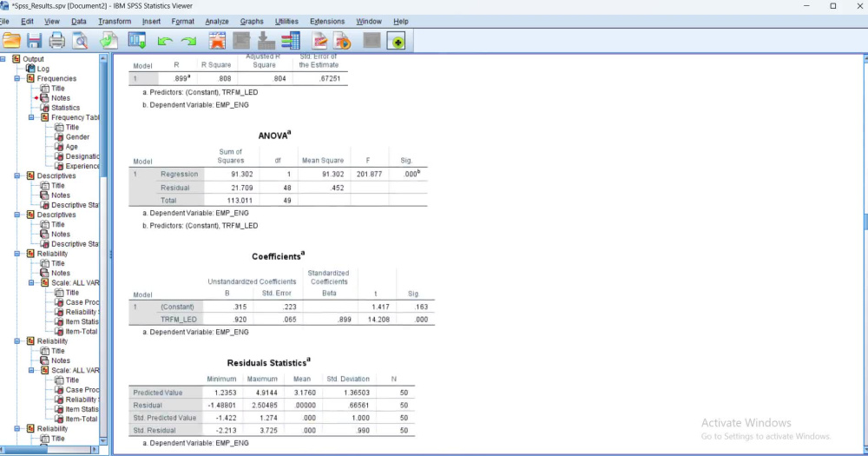Select the Designation table in the outline
868x456 pixels.
[x=82, y=156]
